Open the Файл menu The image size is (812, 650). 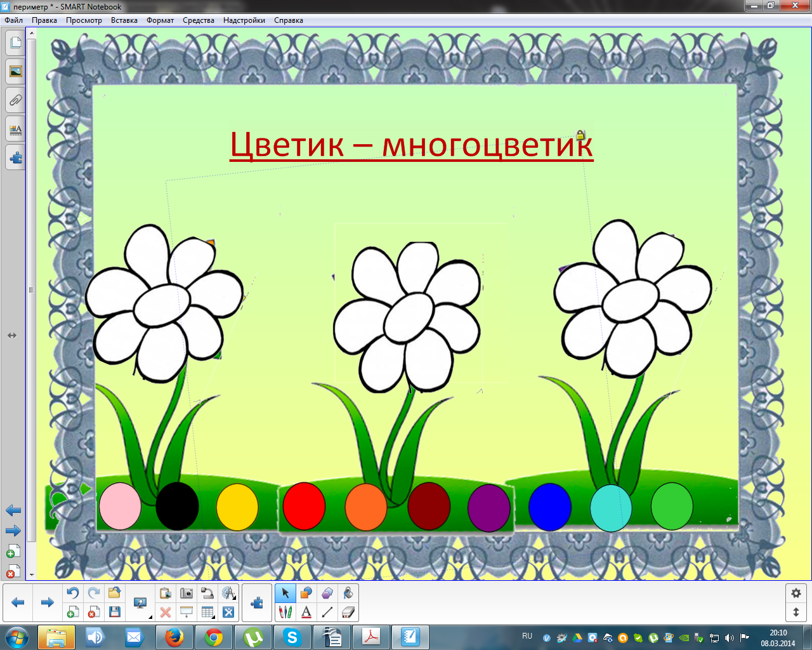[14, 20]
